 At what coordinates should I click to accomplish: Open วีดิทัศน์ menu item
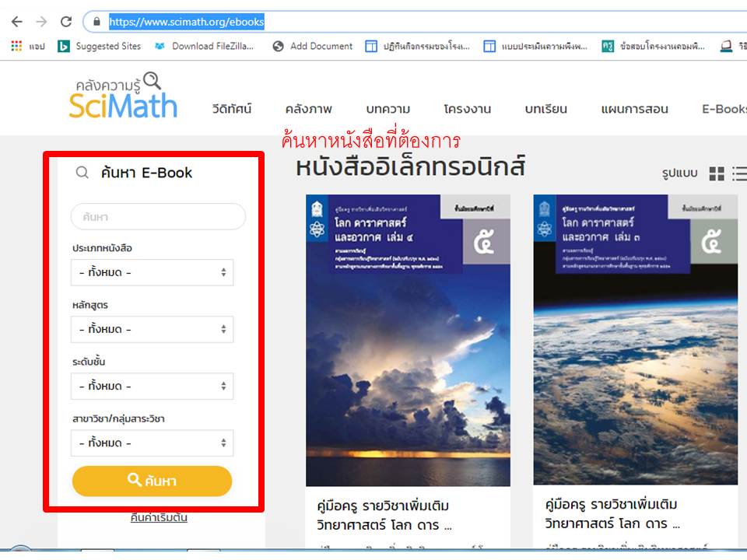point(232,109)
